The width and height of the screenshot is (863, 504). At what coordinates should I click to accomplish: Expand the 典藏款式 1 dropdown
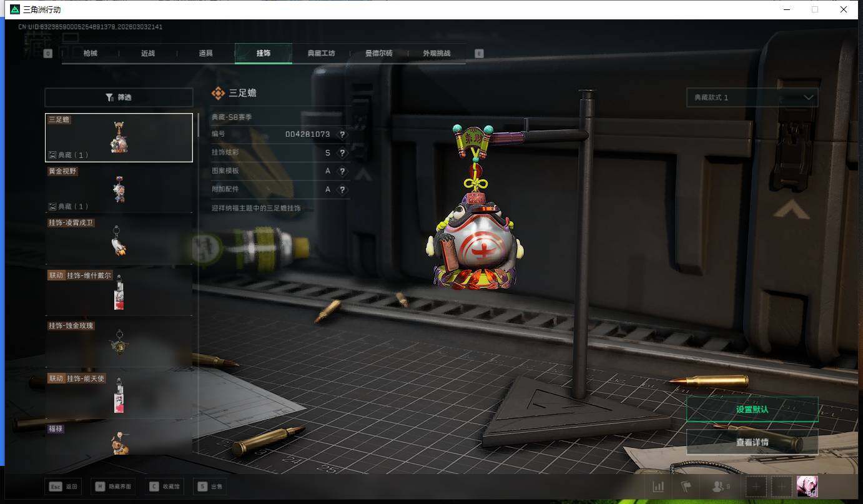[752, 97]
